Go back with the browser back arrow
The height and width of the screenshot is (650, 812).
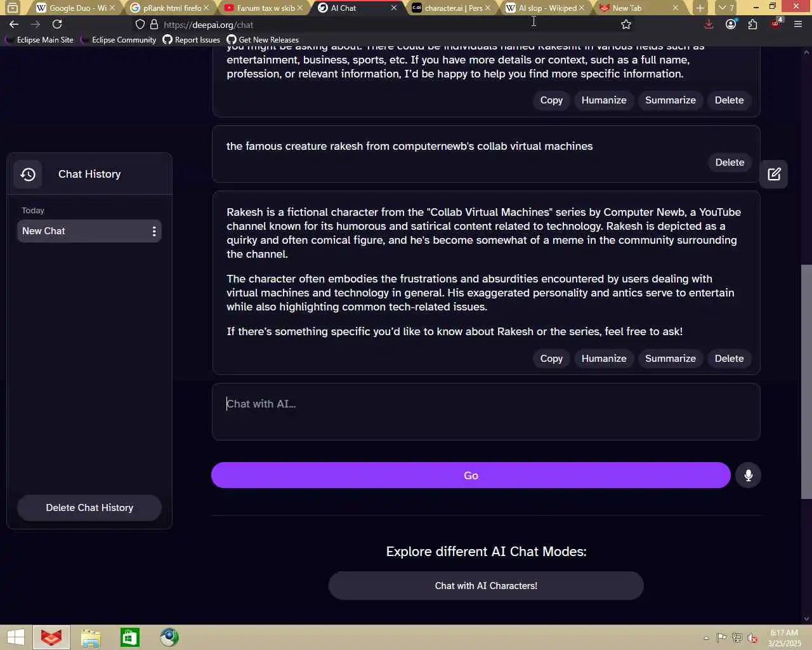[x=14, y=24]
